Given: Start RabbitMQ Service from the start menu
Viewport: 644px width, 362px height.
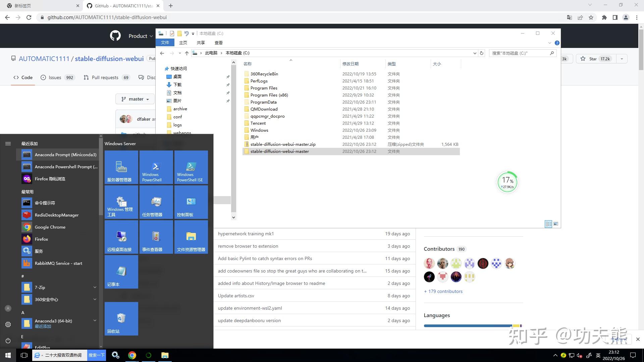Looking at the screenshot, I should point(58,263).
